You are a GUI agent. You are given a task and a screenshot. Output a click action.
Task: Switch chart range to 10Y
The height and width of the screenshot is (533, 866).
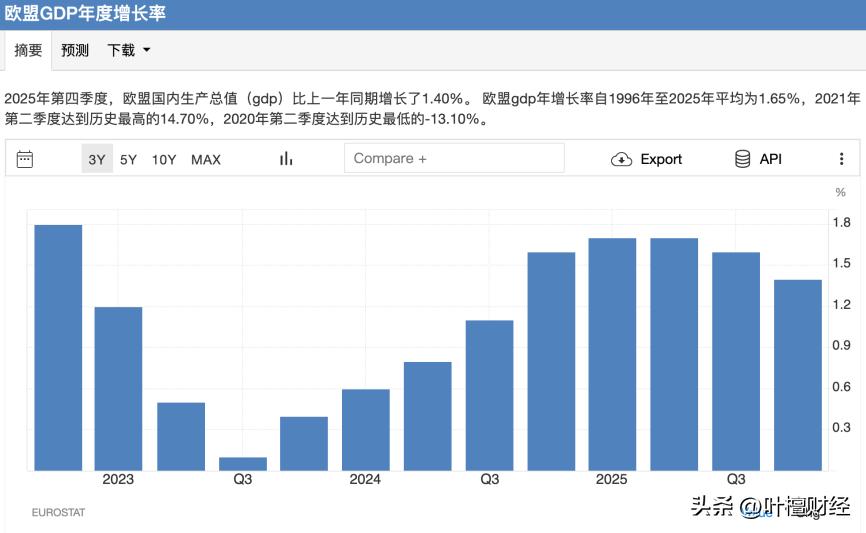164,159
